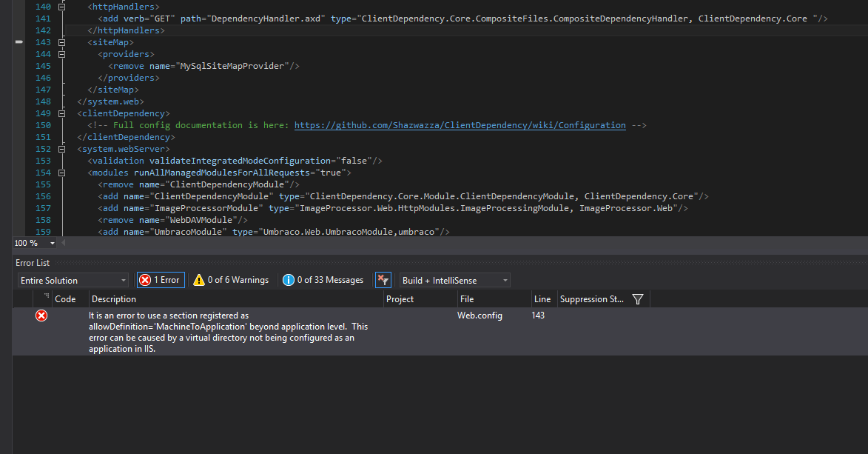Select the Web.config file cell in the error row
The height and width of the screenshot is (454, 868).
tap(480, 316)
